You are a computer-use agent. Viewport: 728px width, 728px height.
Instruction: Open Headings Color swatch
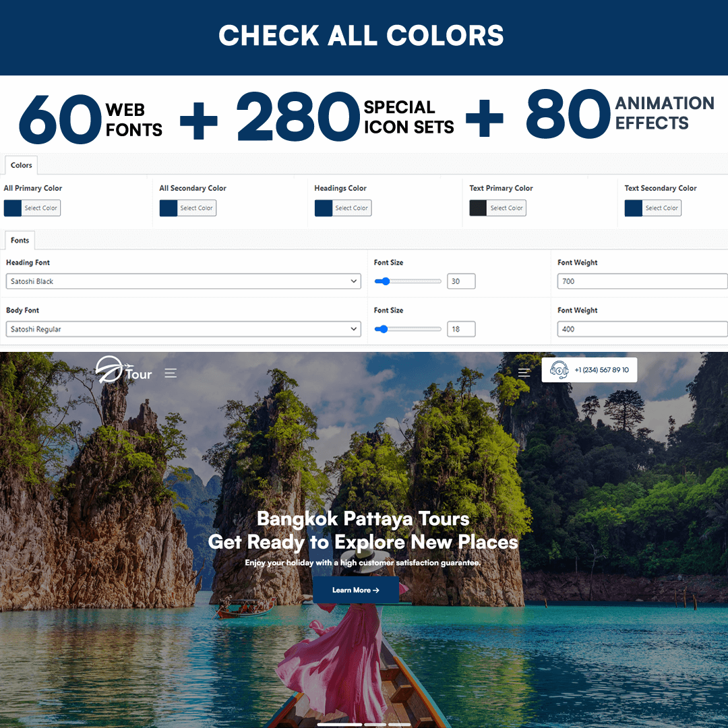[323, 208]
